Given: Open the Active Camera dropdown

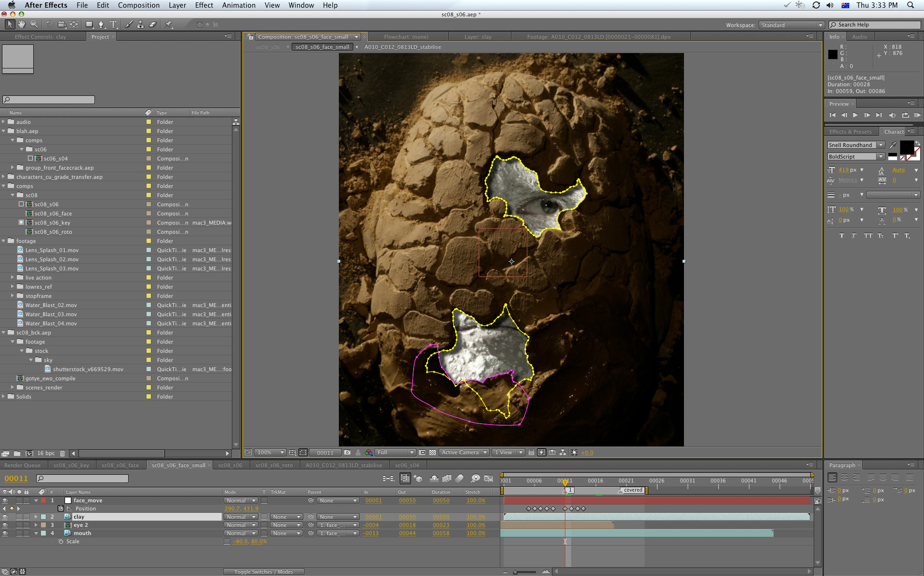Looking at the screenshot, I should coord(465,452).
